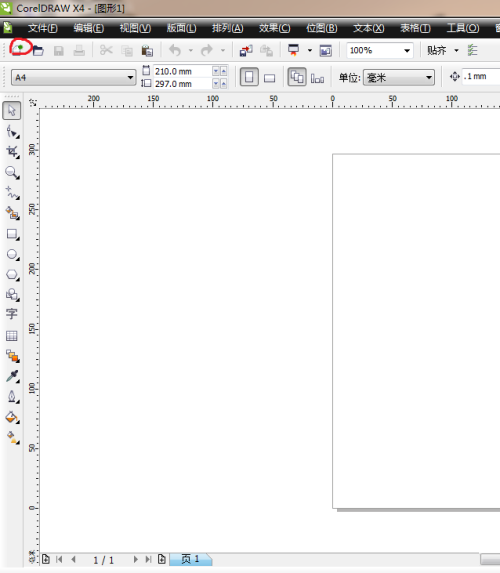Click the page width field 210.0 mm
The height and width of the screenshot is (573, 500).
point(182,71)
